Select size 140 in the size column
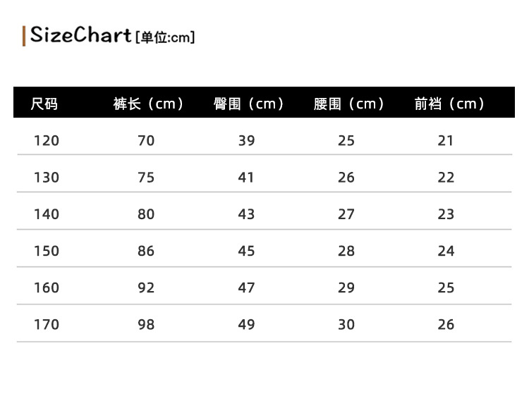This screenshot has width=529, height=420. point(47,214)
